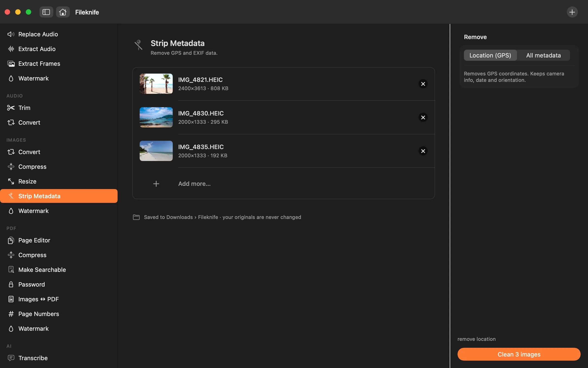Screen dimensions: 588x368
Task: Open Extract Audio waveform tool
Action: pyautogui.click(x=59, y=49)
